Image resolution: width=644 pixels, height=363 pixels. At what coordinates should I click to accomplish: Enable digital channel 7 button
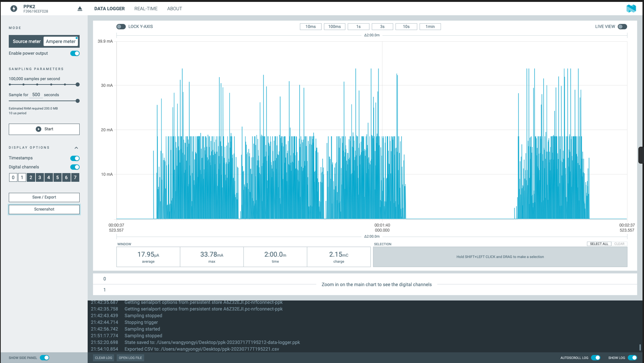pos(75,178)
